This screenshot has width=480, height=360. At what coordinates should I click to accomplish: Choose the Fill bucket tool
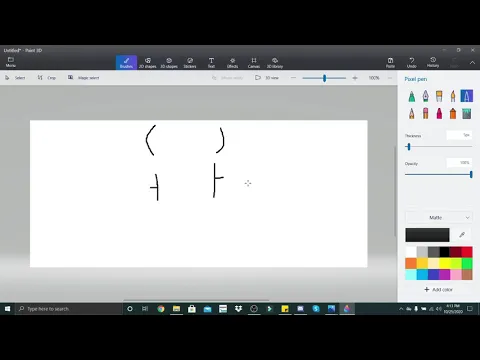466,114
